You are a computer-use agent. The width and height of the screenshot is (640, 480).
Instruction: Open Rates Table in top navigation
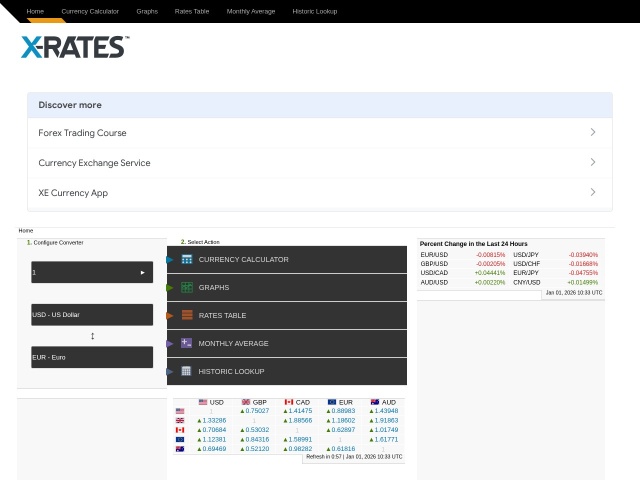192,11
